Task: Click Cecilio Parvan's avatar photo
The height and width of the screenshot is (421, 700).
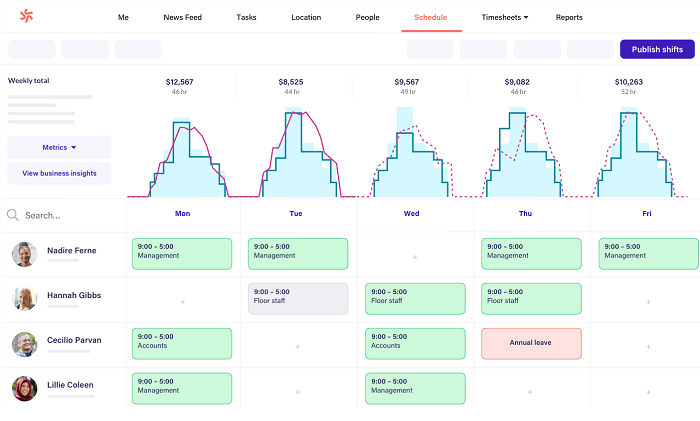Action: click(24, 344)
